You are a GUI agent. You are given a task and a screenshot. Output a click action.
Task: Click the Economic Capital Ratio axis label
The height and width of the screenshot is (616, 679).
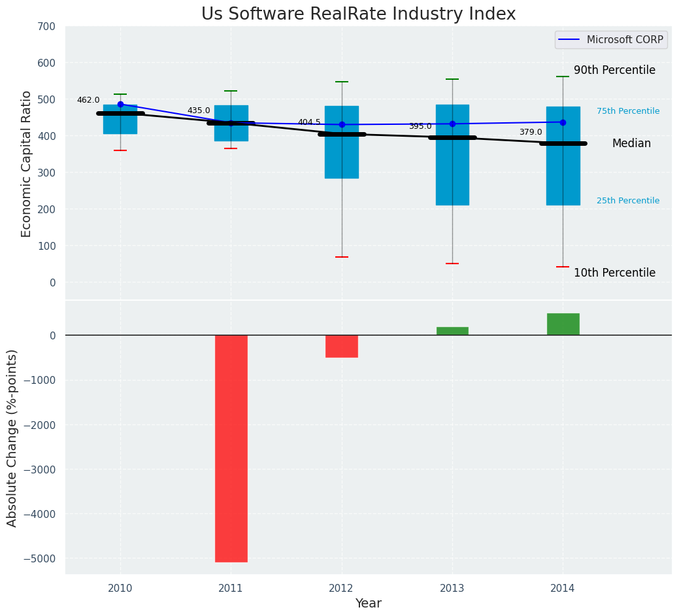(x=27, y=164)
